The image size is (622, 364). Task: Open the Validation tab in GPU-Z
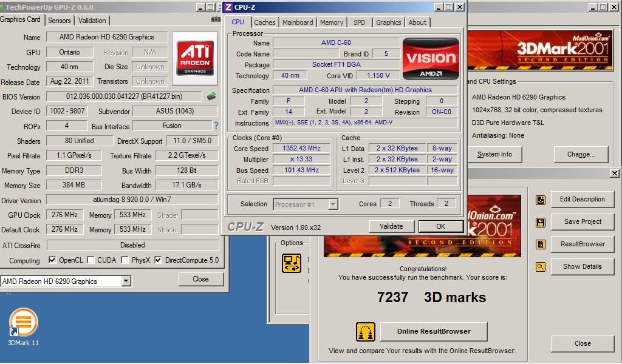[92, 21]
